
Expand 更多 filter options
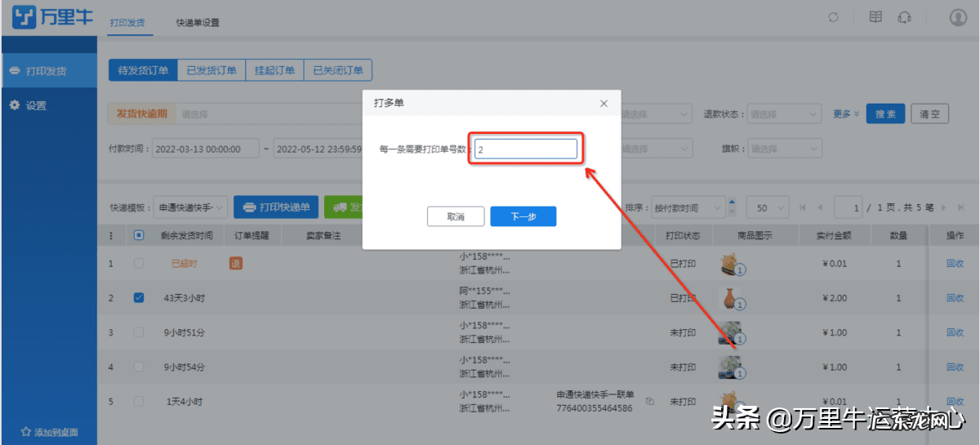click(846, 114)
